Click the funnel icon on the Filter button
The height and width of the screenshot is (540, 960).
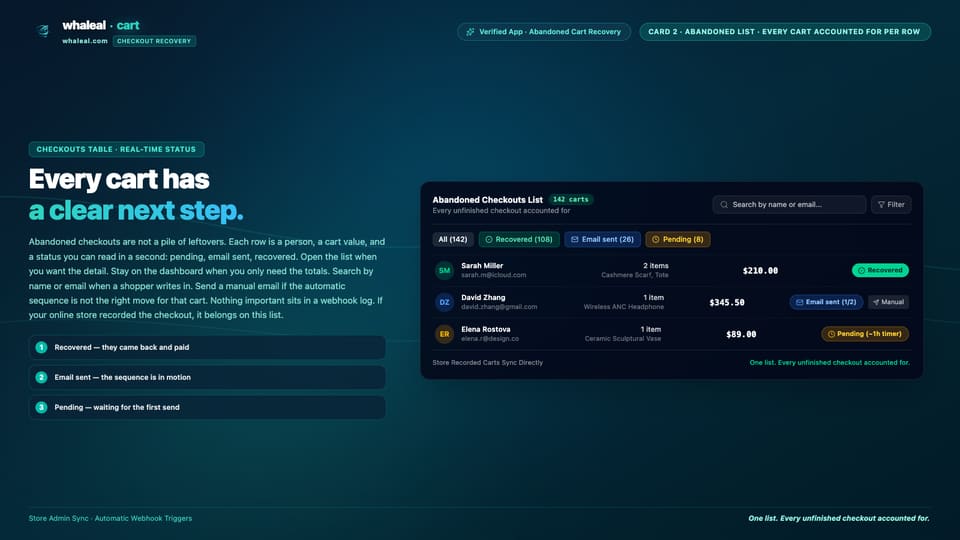tap(881, 204)
